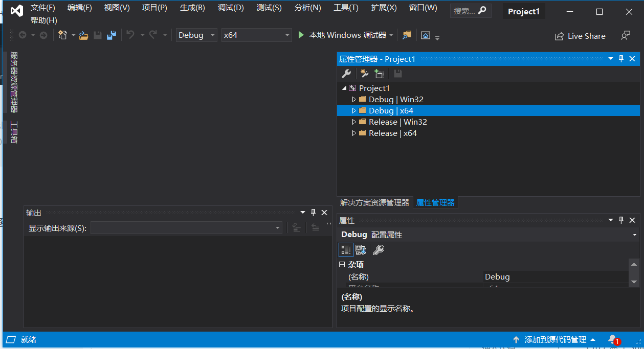Click the notification bell in status bar
The height and width of the screenshot is (349, 644).
[613, 340]
